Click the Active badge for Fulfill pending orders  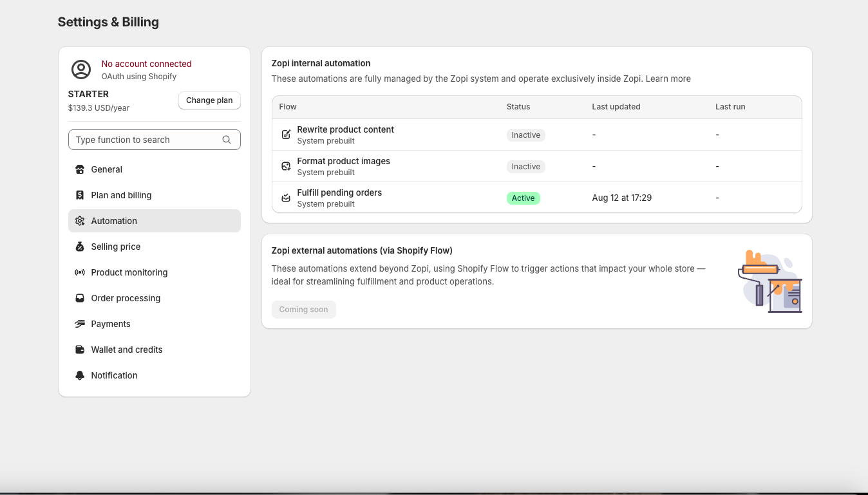click(x=524, y=198)
